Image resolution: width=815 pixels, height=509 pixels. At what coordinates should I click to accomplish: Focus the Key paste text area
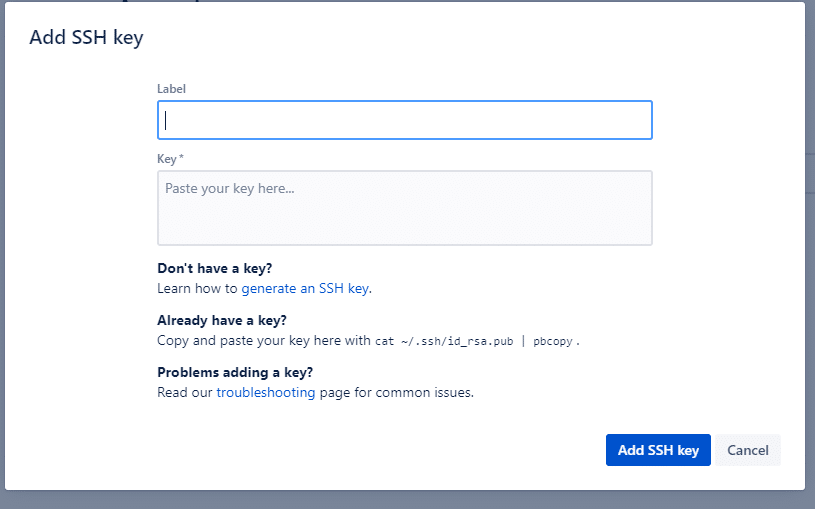[x=404, y=208]
